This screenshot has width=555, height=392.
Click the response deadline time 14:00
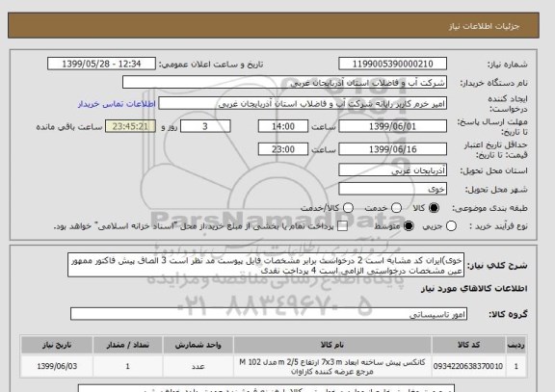[283, 126]
